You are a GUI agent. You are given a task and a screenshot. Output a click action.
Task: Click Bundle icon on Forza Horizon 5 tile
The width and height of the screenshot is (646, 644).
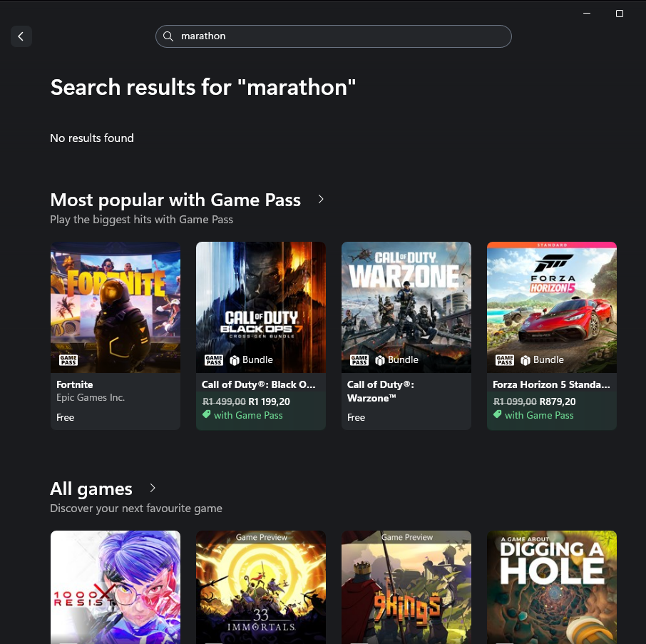point(525,360)
